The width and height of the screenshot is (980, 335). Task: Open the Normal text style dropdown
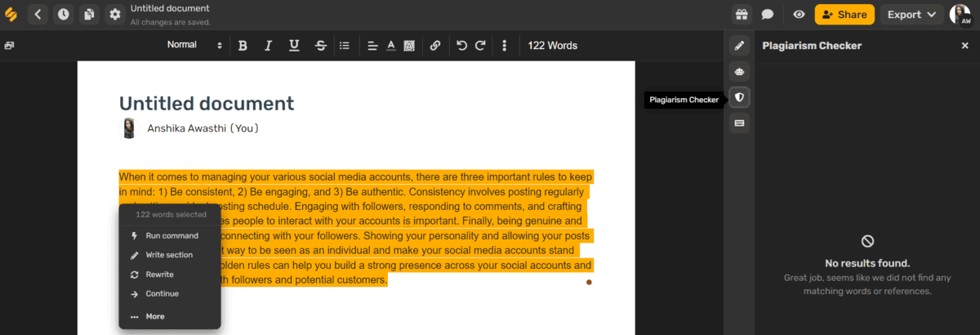pyautogui.click(x=194, y=46)
